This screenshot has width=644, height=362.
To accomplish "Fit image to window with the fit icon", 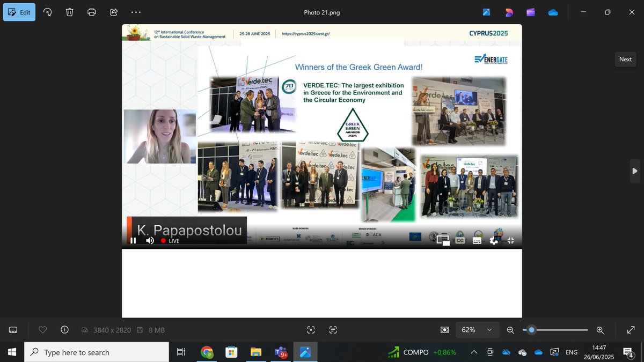I will pyautogui.click(x=444, y=330).
